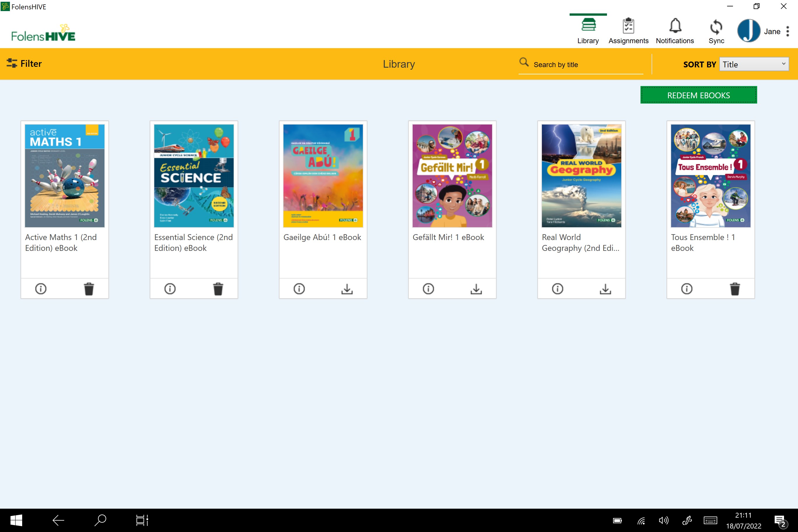Open info for Essential Science eBook
The width and height of the screenshot is (798, 532).
point(170,289)
